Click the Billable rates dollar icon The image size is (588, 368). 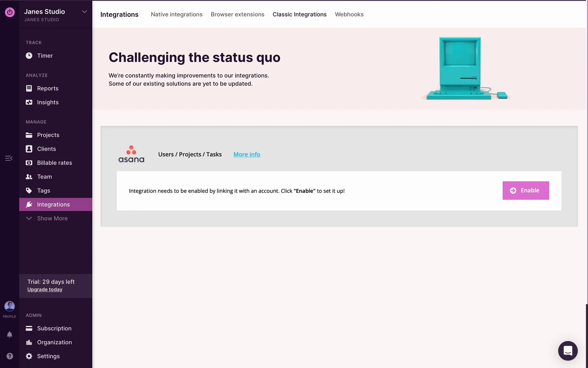(29, 163)
